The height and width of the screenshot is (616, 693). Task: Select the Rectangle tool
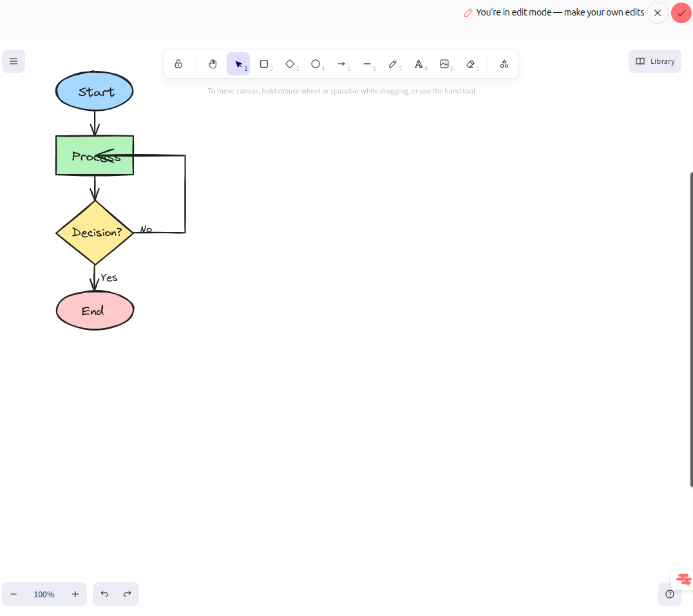point(264,64)
